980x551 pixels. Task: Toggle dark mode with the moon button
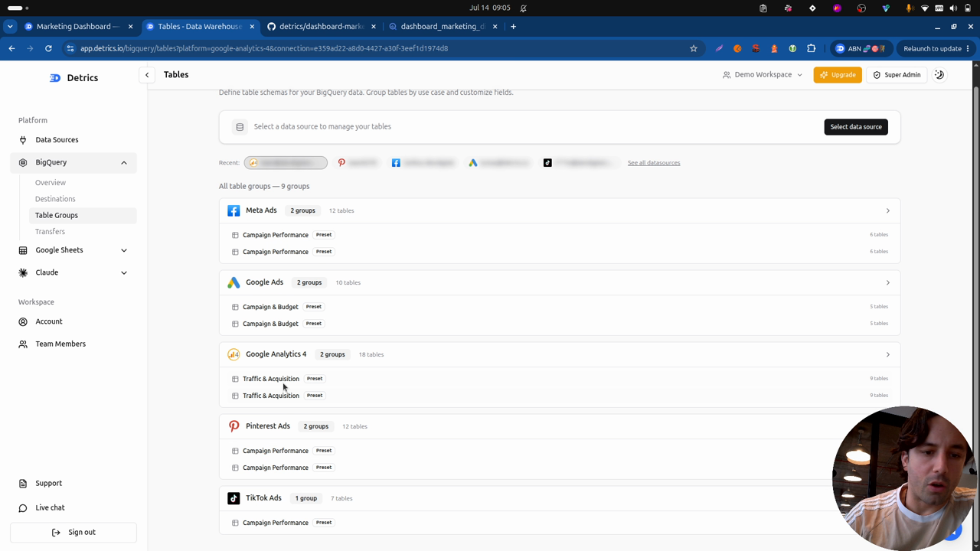[939, 75]
